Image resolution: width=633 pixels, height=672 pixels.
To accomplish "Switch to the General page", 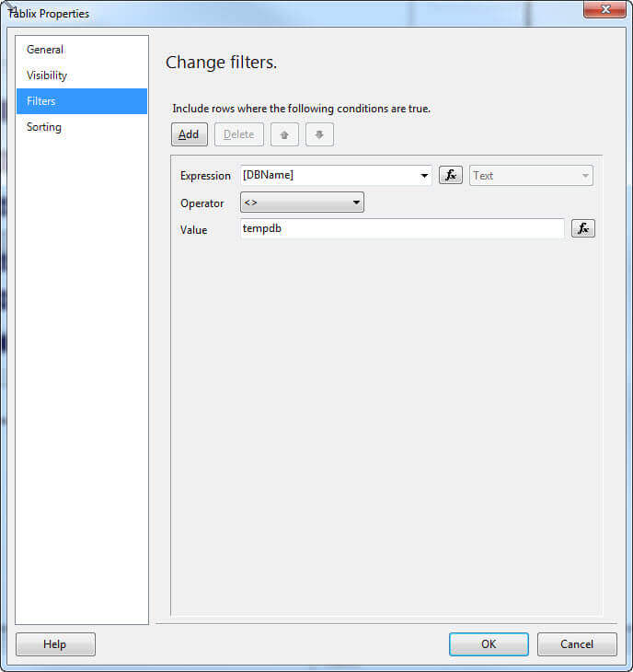I will point(82,50).
